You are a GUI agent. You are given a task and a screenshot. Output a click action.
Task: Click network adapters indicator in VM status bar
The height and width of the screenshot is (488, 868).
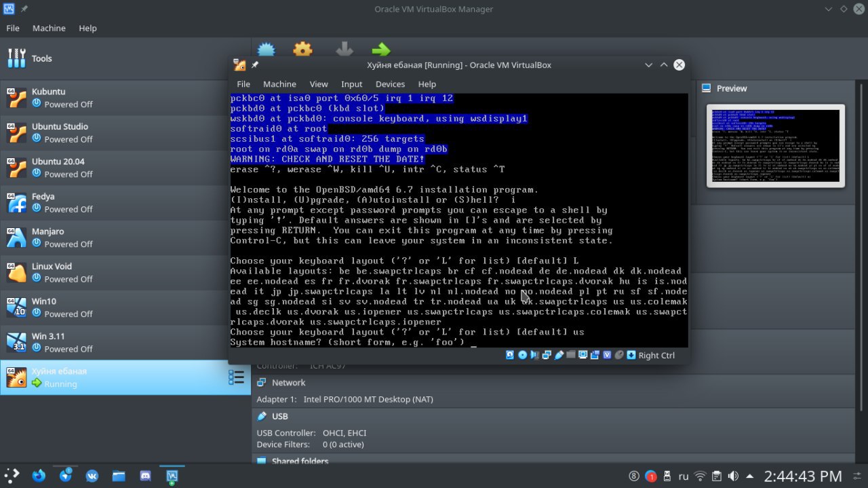point(547,355)
